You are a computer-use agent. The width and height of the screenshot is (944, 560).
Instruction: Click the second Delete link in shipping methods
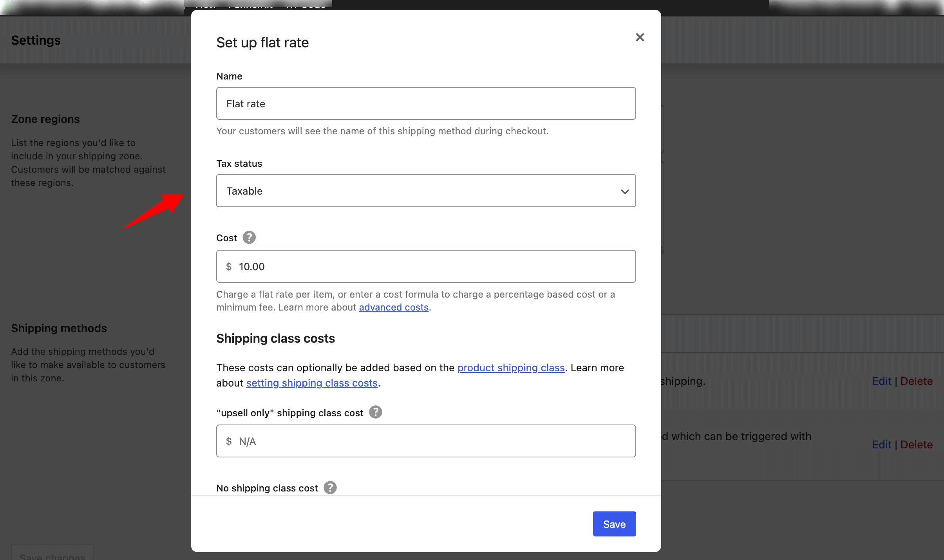coord(916,444)
